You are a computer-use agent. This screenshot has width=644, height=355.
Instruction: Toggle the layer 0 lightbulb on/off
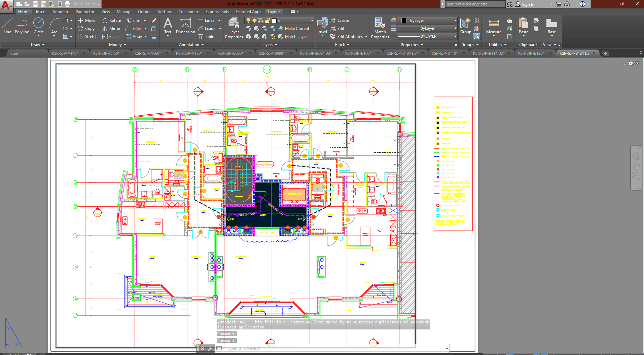coord(248,21)
